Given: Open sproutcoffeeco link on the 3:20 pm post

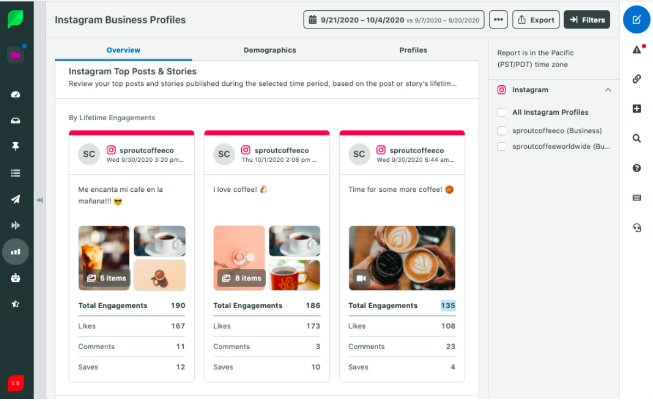Looking at the screenshot, I should tap(147, 150).
